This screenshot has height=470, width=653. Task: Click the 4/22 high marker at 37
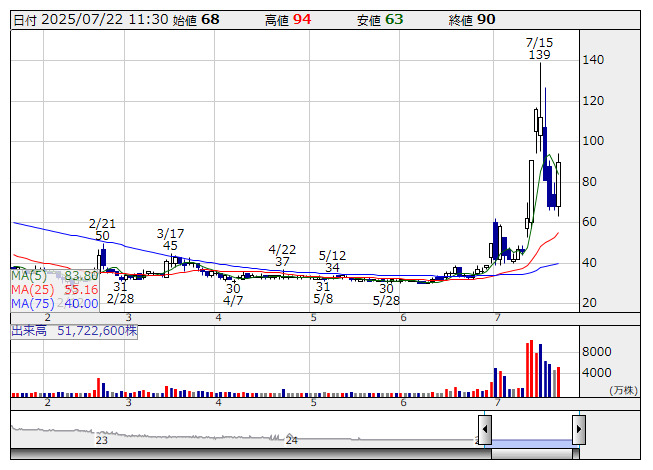coord(283,255)
